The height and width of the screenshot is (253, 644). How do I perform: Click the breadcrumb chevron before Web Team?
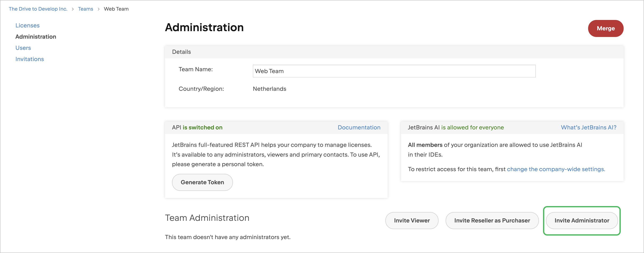tap(98, 9)
